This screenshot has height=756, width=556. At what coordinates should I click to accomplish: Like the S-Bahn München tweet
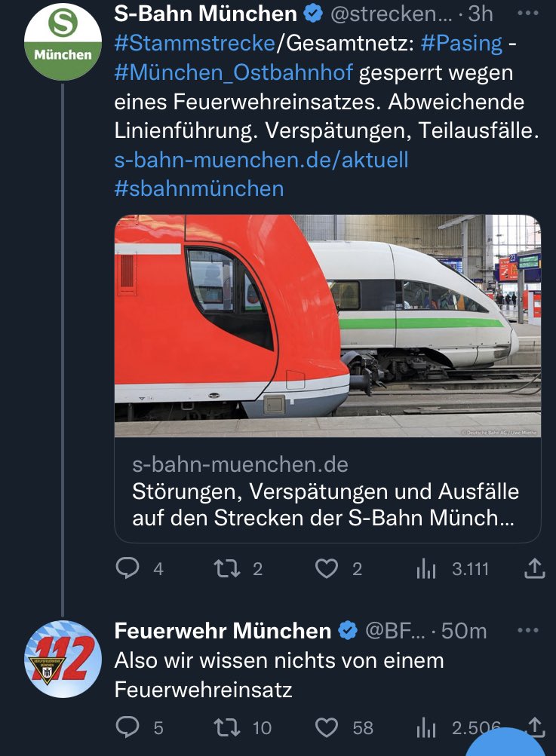pyautogui.click(x=327, y=569)
